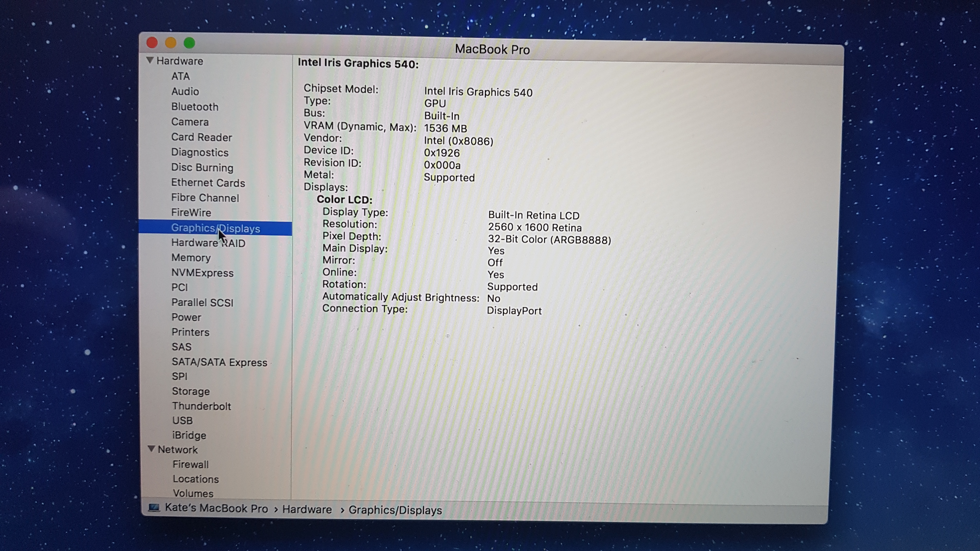Select iBridge in the hardware list
This screenshot has width=980, height=551.
pos(189,435)
